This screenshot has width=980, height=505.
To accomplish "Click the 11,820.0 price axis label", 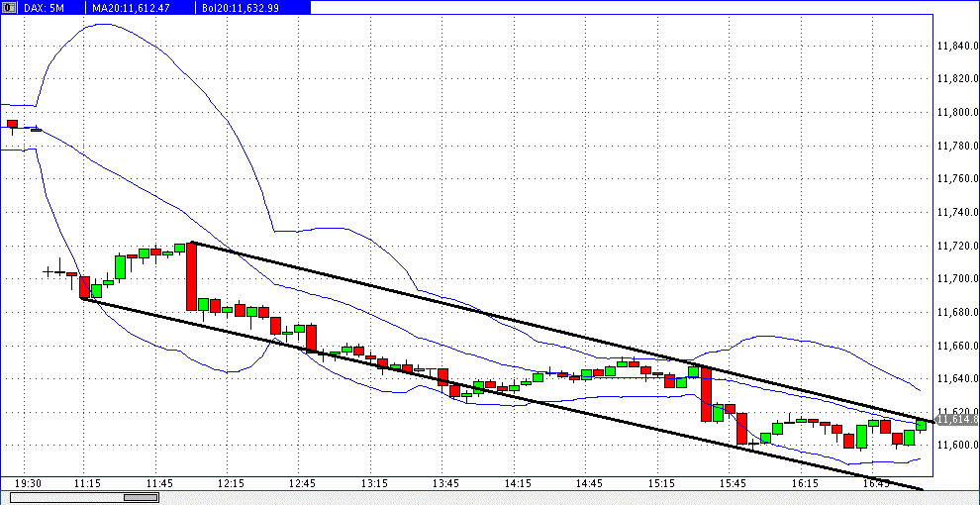I will point(957,79).
